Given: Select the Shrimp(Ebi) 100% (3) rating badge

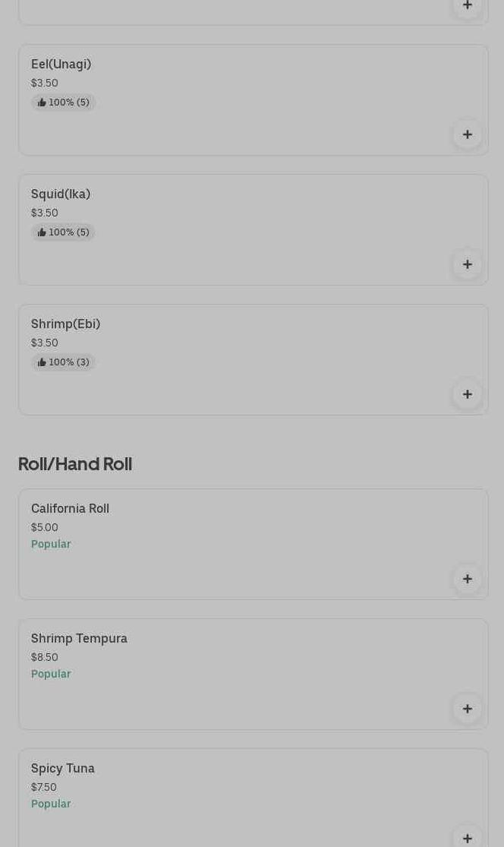Looking at the screenshot, I should (63, 362).
